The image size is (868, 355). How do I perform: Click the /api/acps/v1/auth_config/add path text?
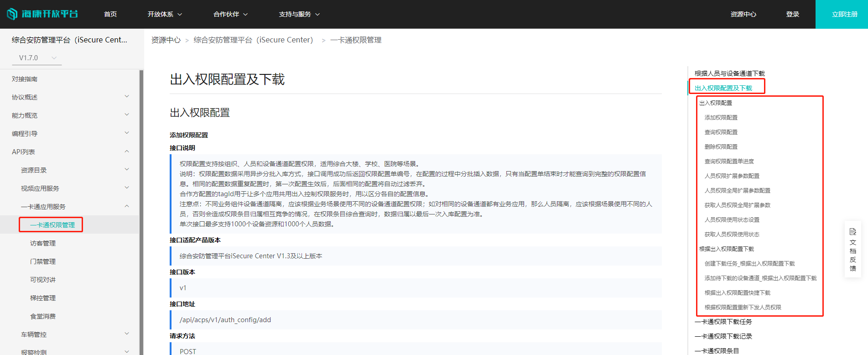[x=225, y=320]
